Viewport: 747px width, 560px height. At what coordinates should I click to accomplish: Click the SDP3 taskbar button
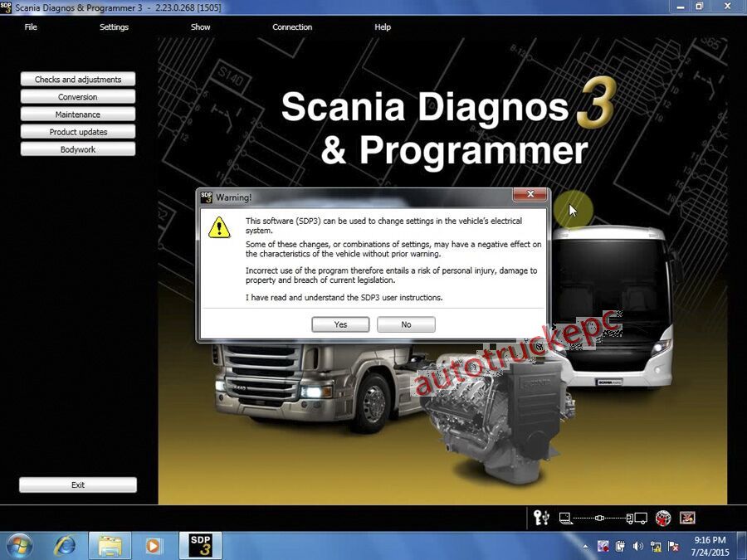pyautogui.click(x=200, y=546)
